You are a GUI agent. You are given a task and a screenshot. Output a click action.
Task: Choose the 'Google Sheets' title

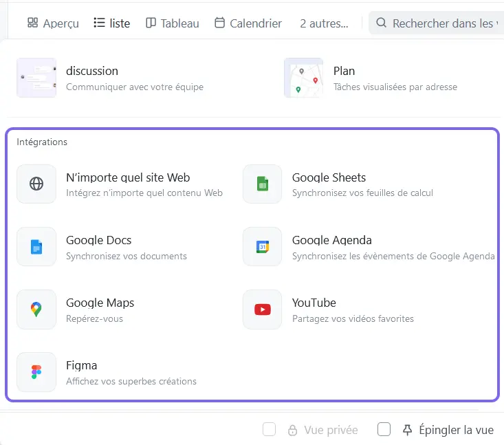tap(329, 177)
